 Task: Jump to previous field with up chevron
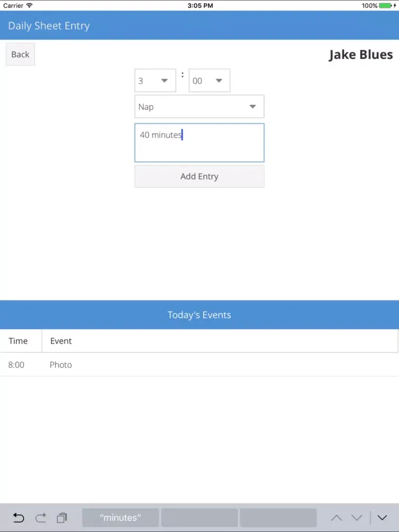[336, 518]
